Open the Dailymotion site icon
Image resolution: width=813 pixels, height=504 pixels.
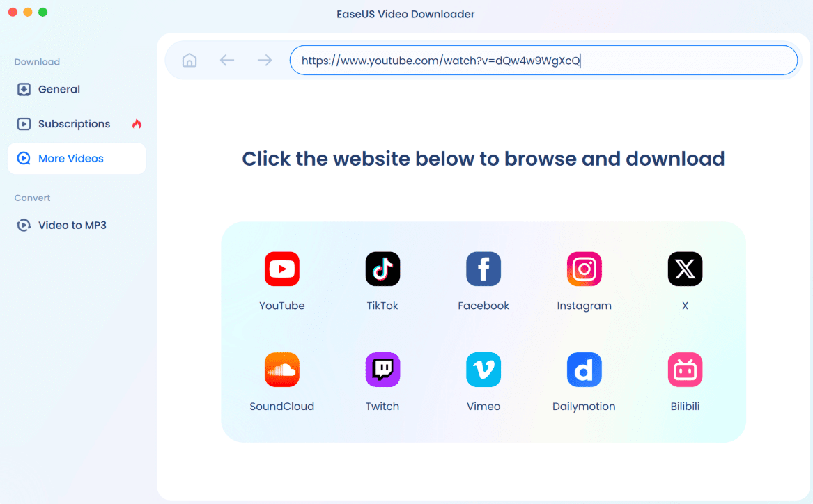point(584,370)
